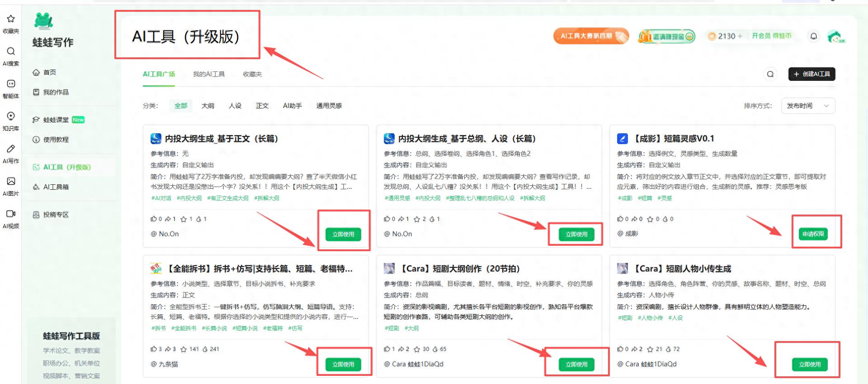868x384 pixels.
Task: Open author @ 九条猫
Action: click(x=165, y=364)
